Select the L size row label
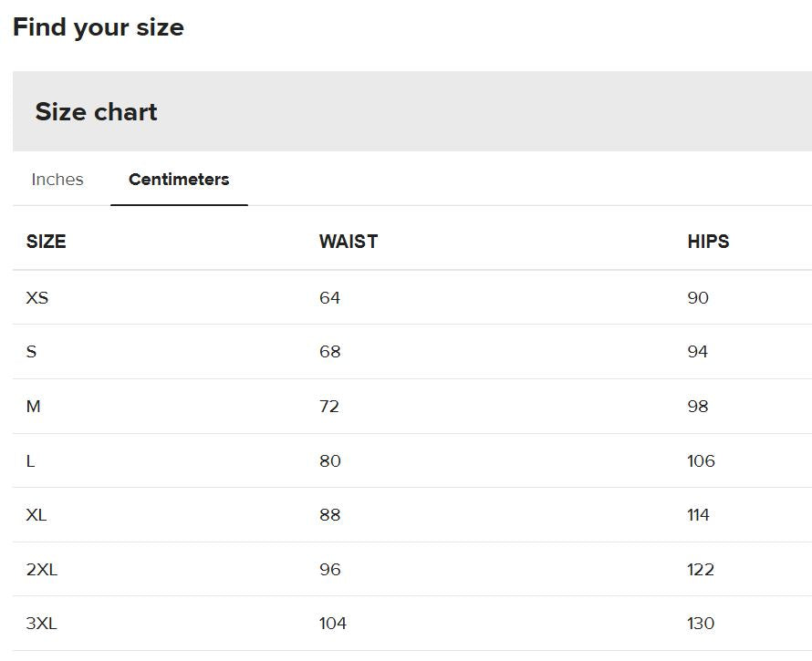This screenshot has width=812, height=661. click(30, 460)
